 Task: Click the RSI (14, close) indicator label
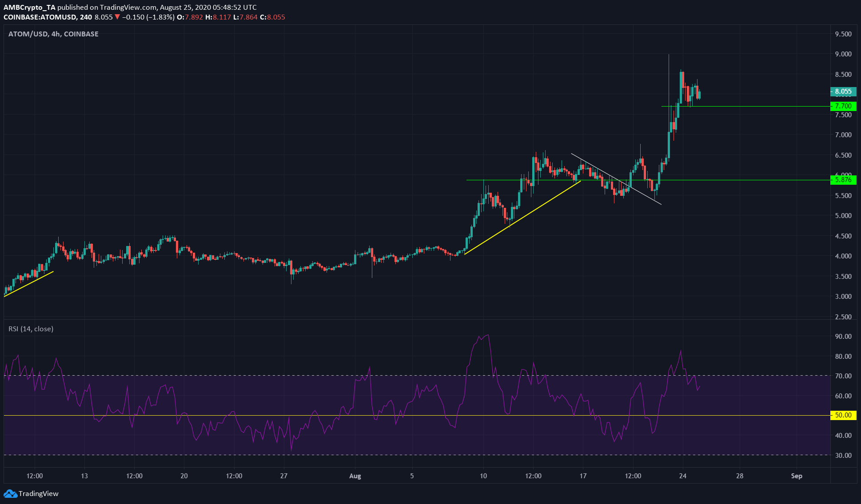(x=31, y=329)
